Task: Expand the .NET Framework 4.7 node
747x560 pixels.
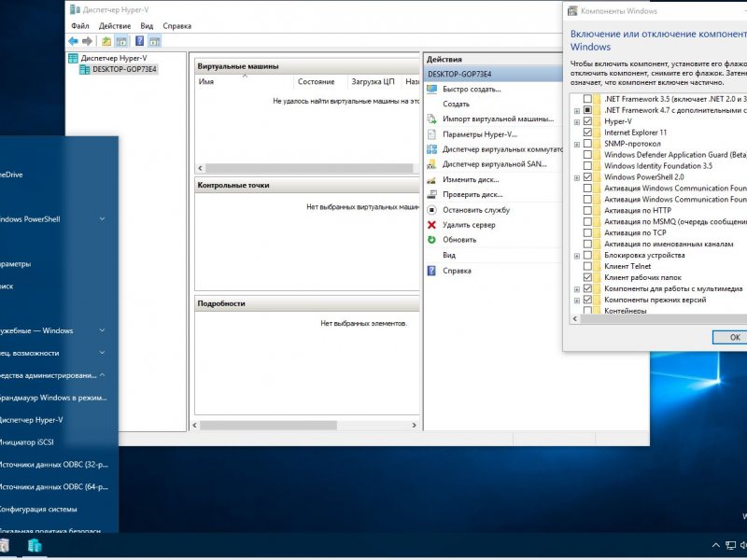Action: pos(577,110)
